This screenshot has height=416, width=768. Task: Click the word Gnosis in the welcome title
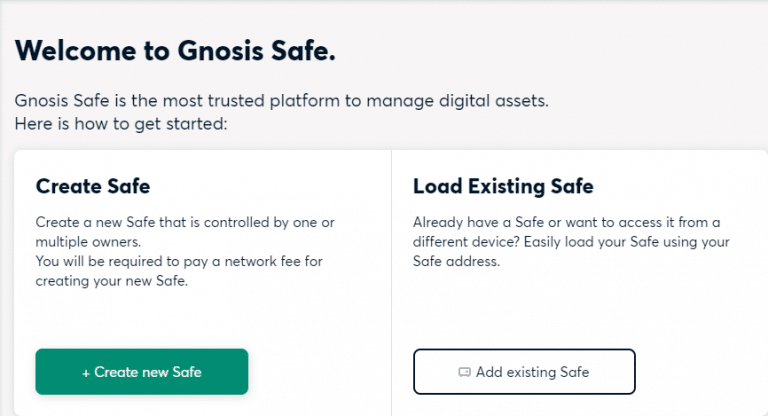click(220, 50)
